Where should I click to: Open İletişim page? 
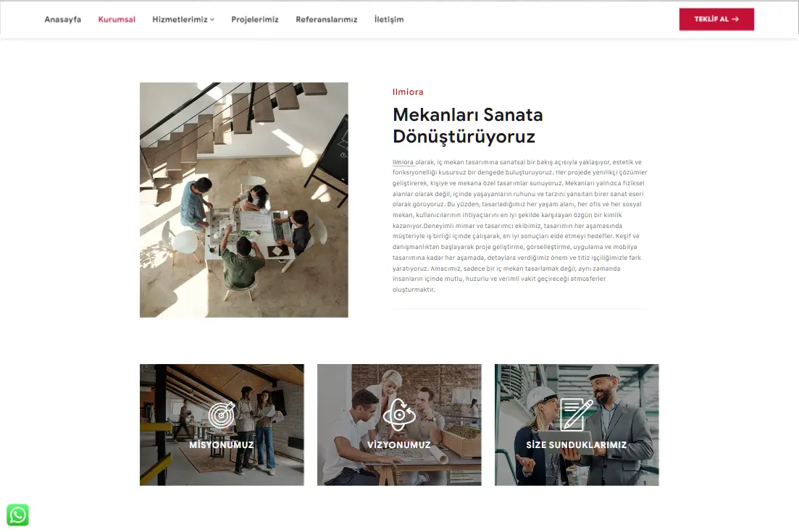click(x=389, y=20)
